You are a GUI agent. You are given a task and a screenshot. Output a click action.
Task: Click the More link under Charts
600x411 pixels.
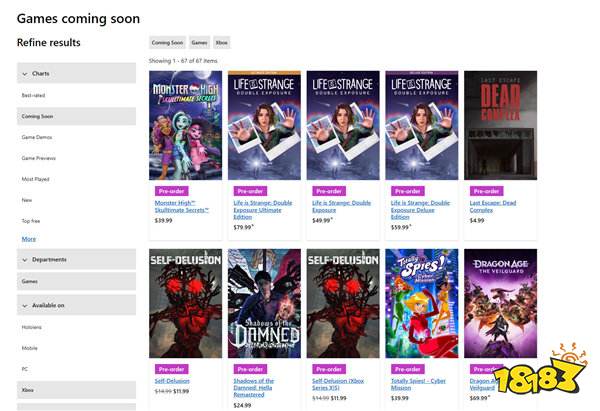29,239
